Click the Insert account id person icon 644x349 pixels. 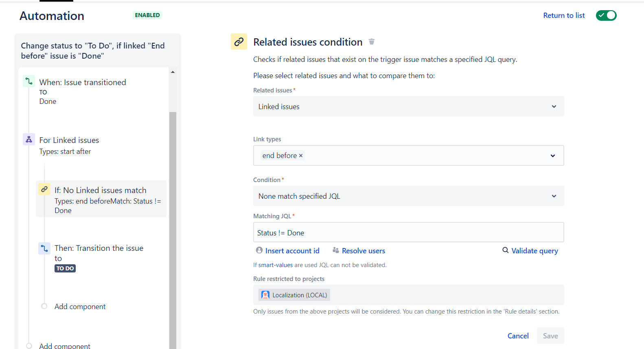pos(259,250)
